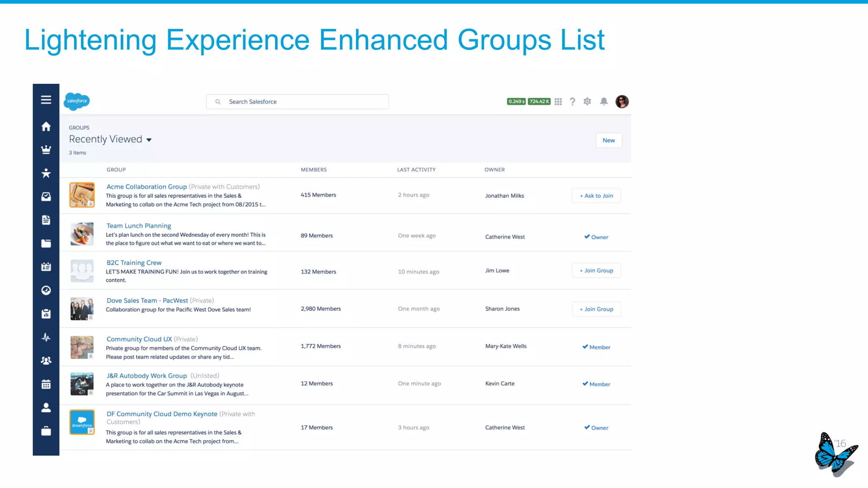Go to Home in sidebar
868x488 pixels.
point(46,126)
